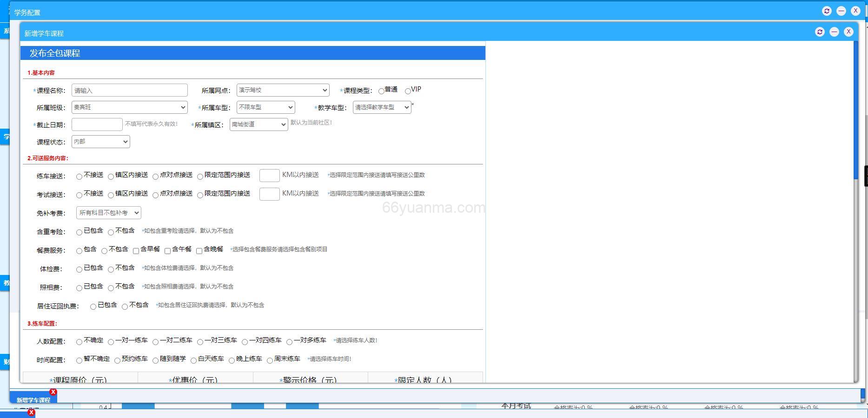Click refresh icon on 新增学车课程 dialog
The image size is (868, 418).
[820, 32]
